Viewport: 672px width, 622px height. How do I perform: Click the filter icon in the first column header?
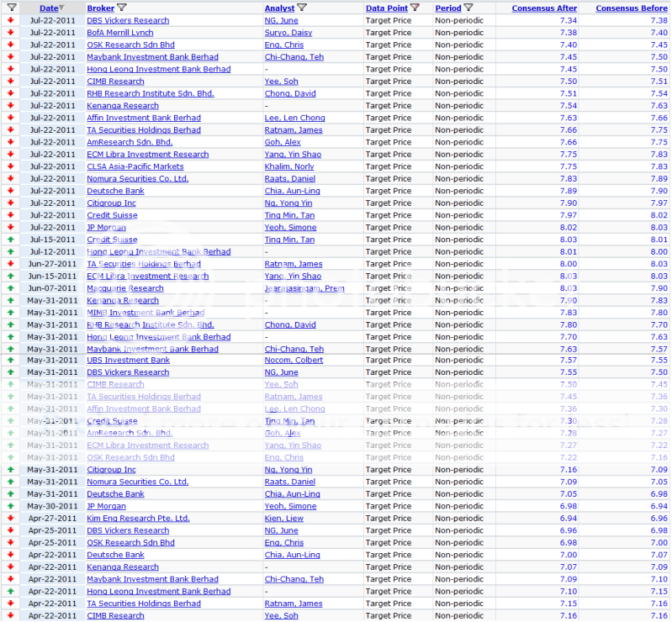(12, 8)
